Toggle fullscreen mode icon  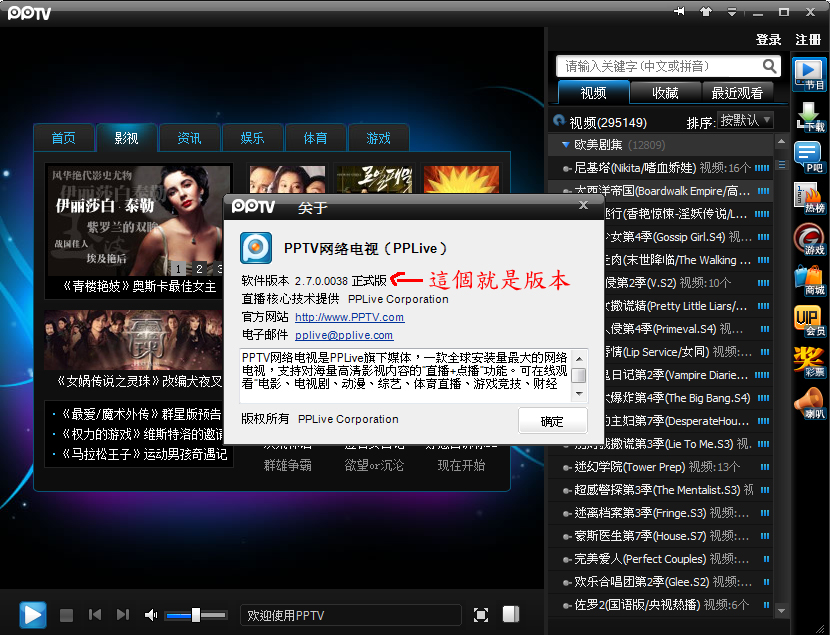pos(481,615)
